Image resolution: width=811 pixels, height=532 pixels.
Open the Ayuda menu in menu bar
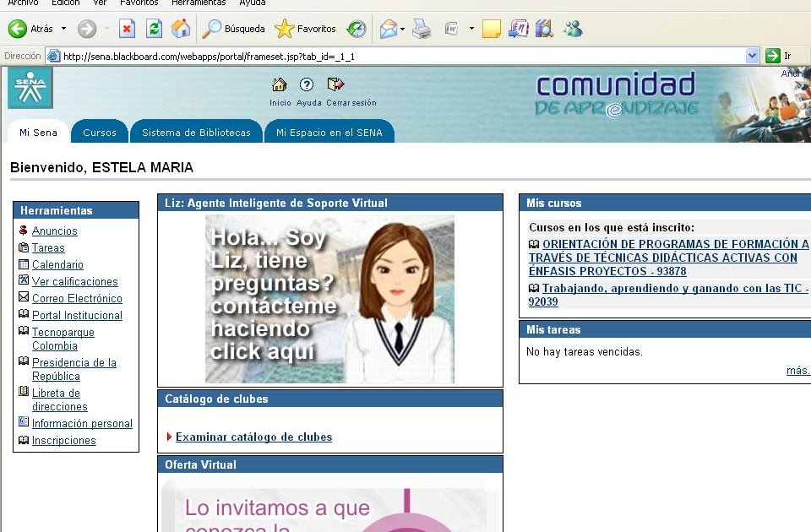pyautogui.click(x=253, y=3)
